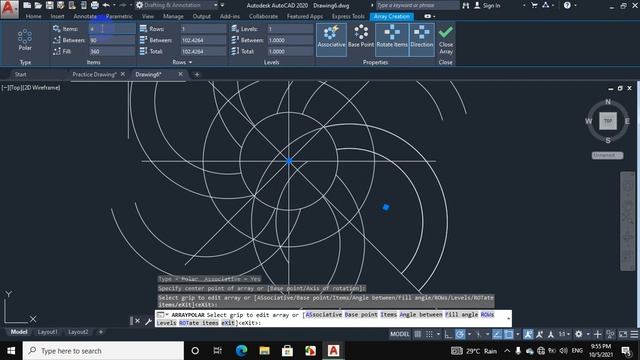This screenshot has height=360, width=640.
Task: Click the command line close X icon
Action: pyautogui.click(x=138, y=321)
